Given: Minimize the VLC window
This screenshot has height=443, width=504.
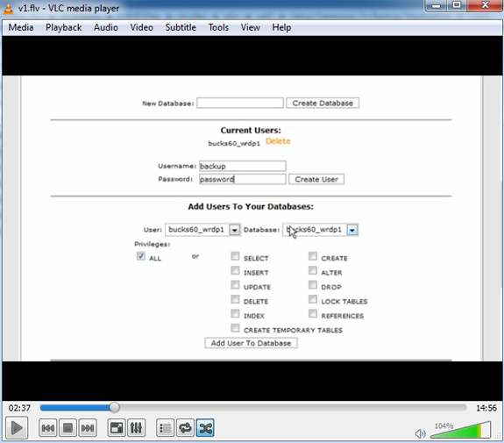Looking at the screenshot, I should click(437, 5).
